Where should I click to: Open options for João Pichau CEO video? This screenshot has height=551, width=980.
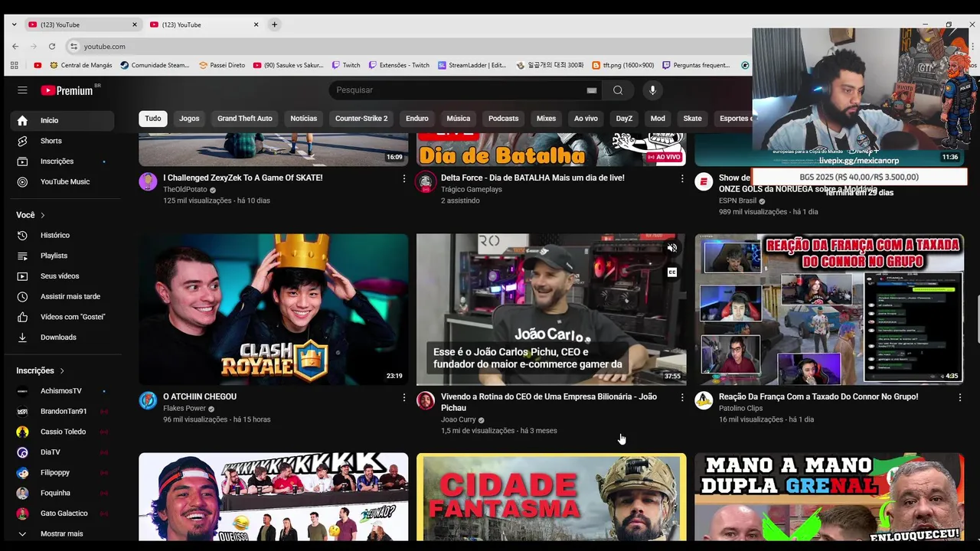[x=682, y=397]
